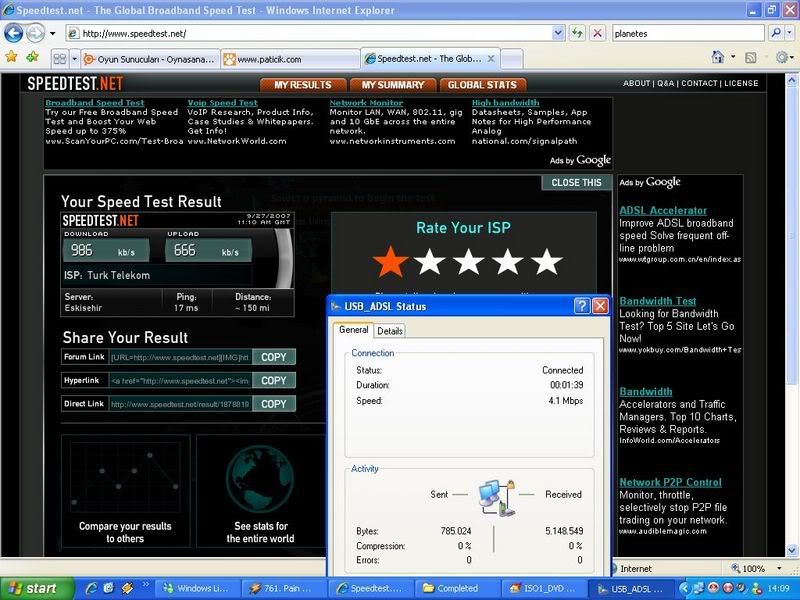Click the Add to Favorites star-plus icon
Viewport: 800px width, 600px height.
(x=33, y=57)
